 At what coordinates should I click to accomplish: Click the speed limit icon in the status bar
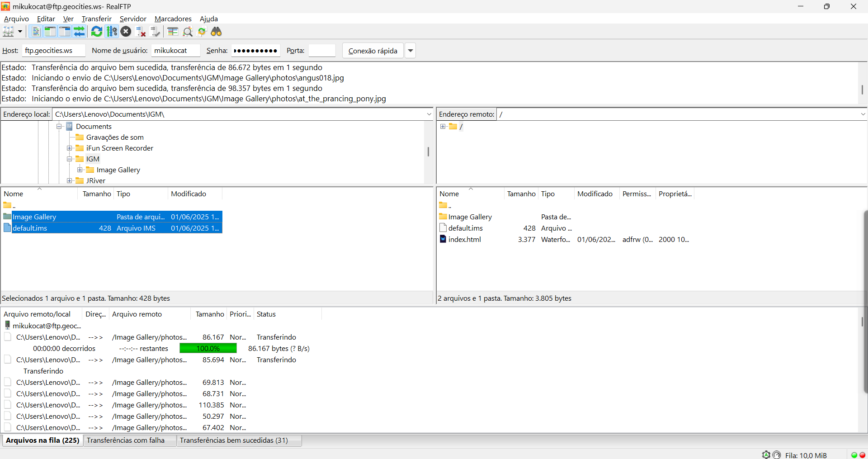[777, 455]
